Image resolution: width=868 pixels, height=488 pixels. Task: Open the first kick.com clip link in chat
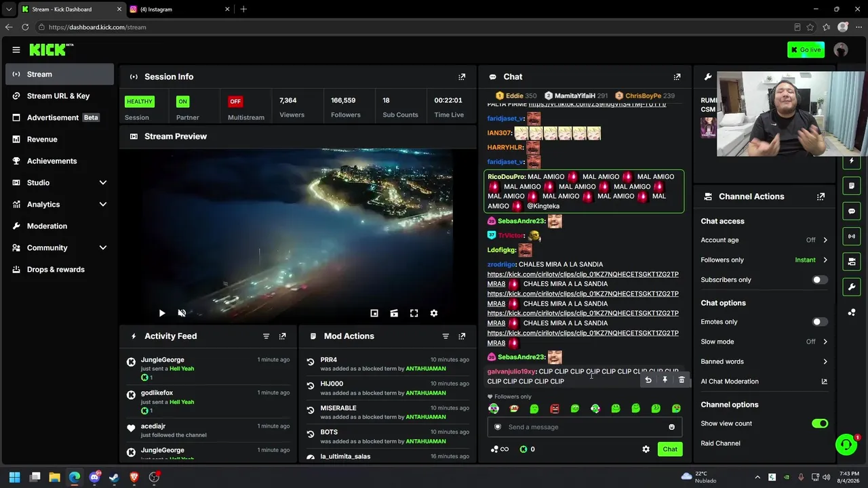[x=583, y=279]
